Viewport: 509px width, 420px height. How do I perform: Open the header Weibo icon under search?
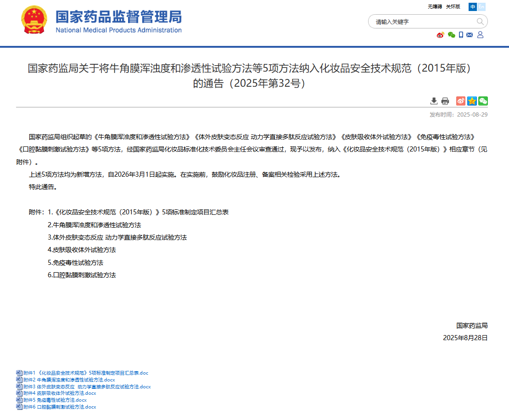[x=440, y=35]
